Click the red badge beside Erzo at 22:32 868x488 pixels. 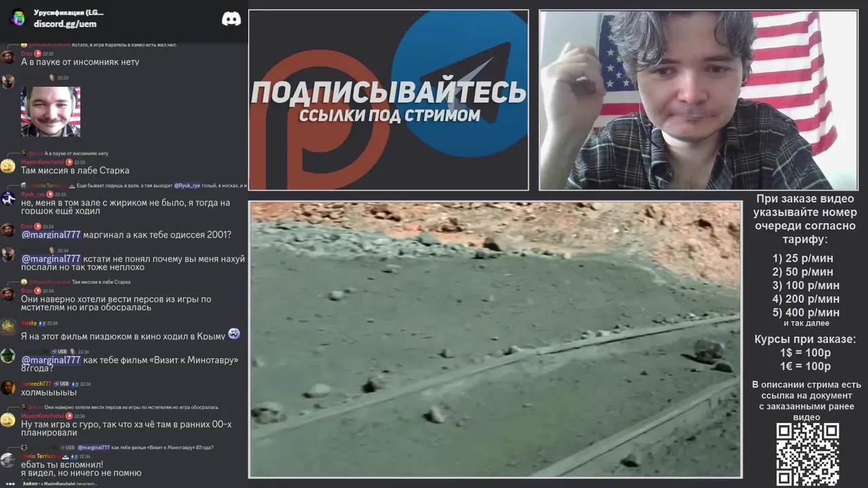(38, 53)
